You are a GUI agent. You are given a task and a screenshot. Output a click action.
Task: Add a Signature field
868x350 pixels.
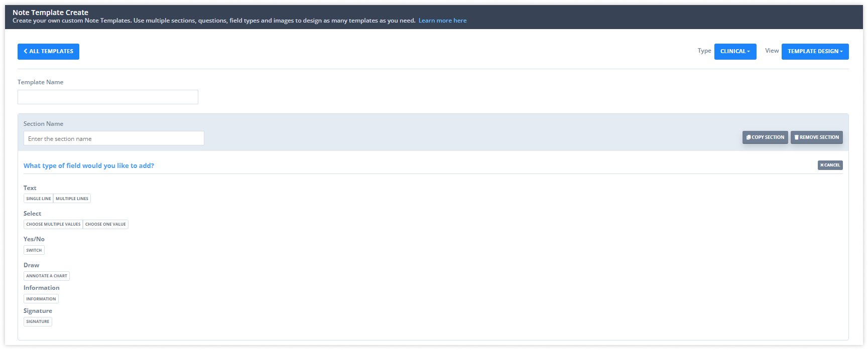point(38,321)
